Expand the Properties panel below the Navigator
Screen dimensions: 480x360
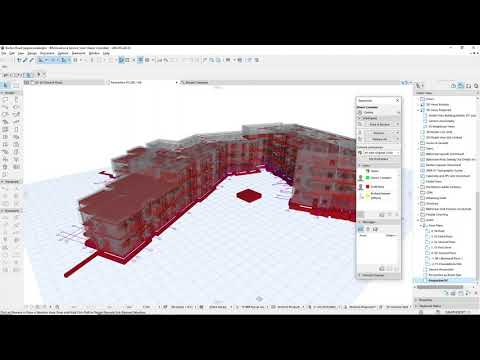coord(416,300)
